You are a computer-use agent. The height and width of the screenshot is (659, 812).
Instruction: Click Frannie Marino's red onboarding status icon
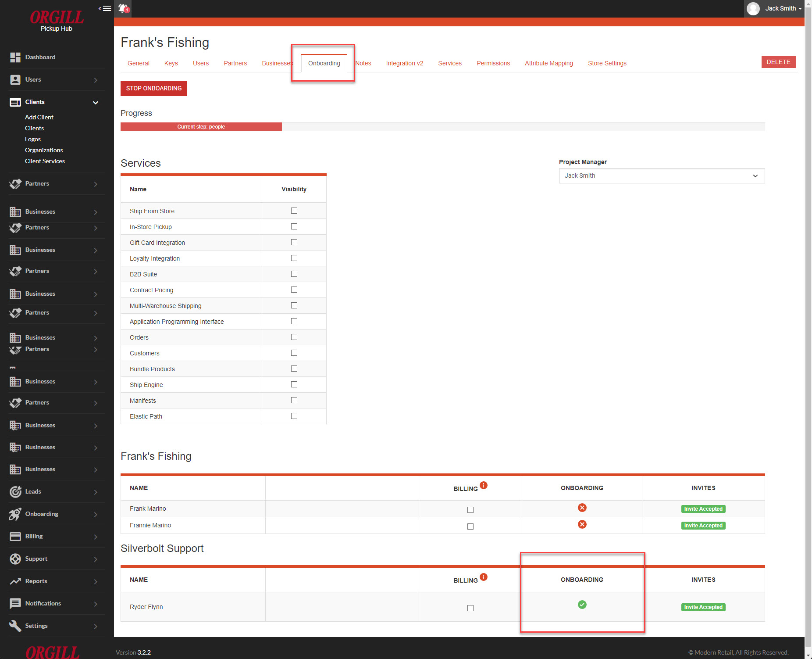(x=582, y=524)
